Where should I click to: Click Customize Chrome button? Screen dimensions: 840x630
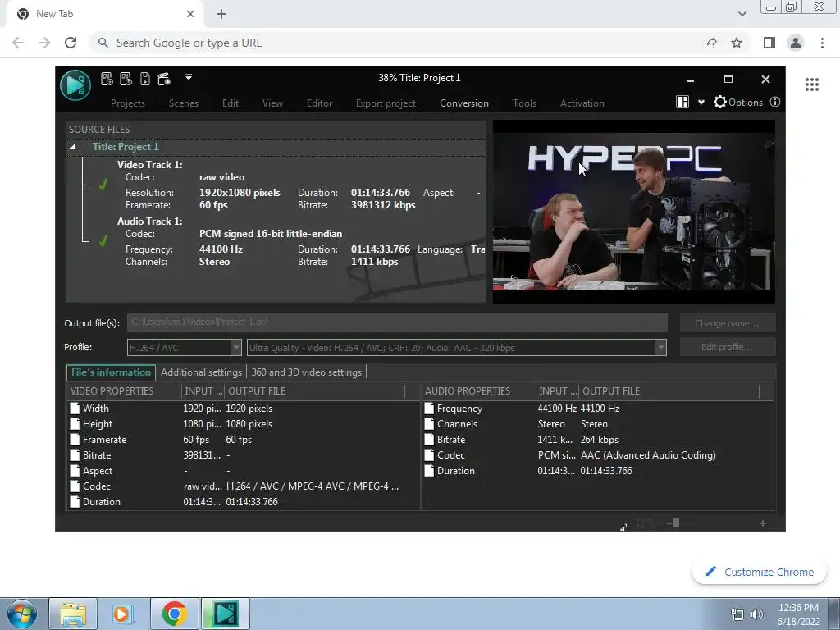point(760,572)
